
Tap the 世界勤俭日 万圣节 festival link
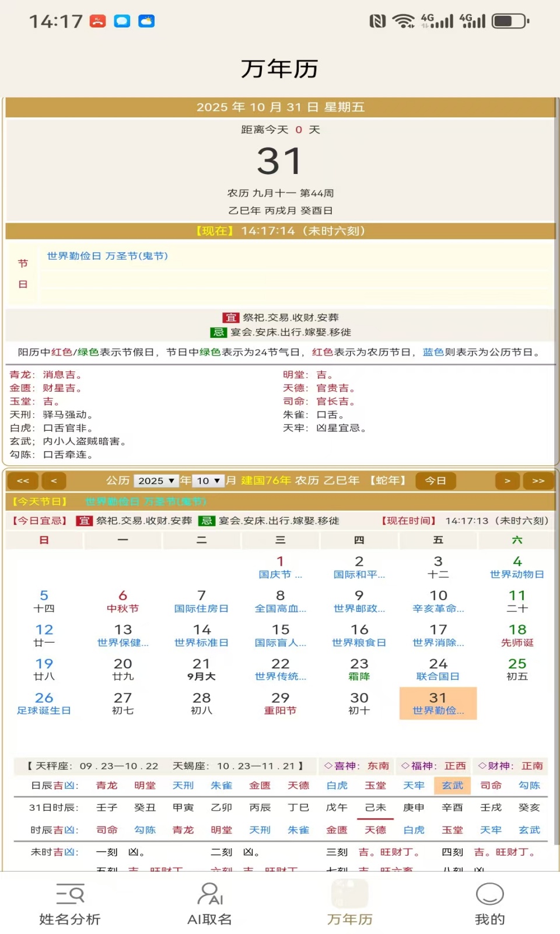coord(107,256)
